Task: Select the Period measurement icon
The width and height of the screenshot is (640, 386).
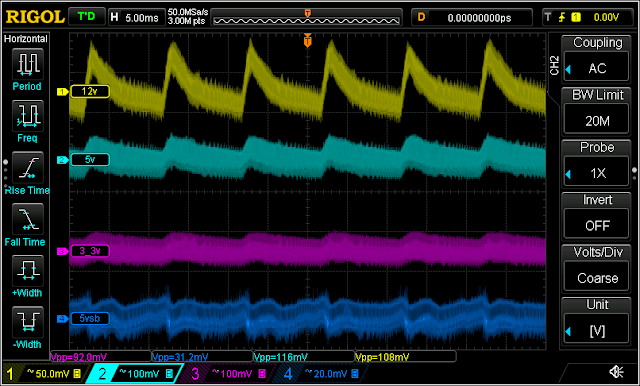Action: pos(27,65)
